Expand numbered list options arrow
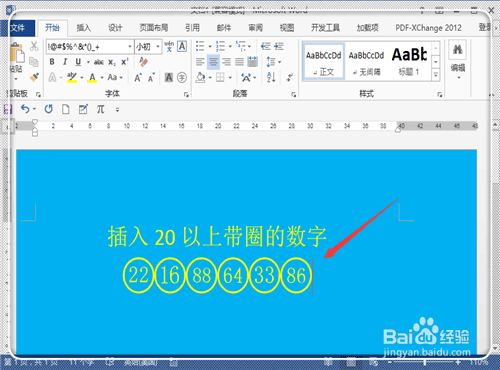The height and width of the screenshot is (370, 500). point(230,47)
